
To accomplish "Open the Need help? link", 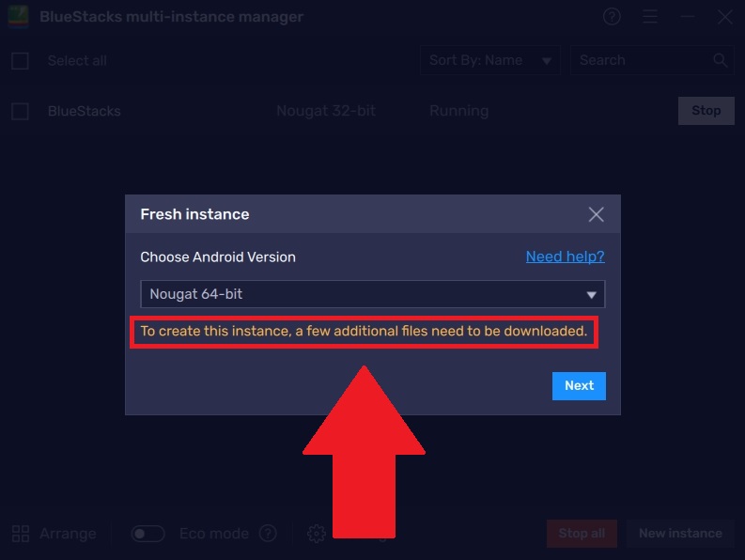I will pyautogui.click(x=565, y=257).
